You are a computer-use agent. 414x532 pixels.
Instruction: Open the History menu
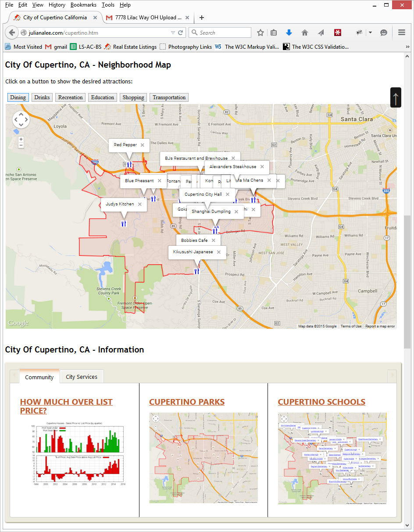pyautogui.click(x=57, y=5)
